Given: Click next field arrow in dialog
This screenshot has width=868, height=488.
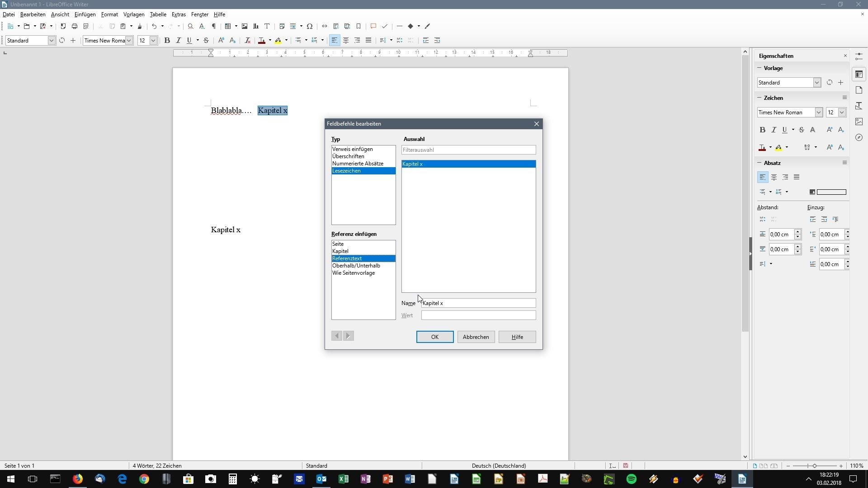Looking at the screenshot, I should click(348, 336).
